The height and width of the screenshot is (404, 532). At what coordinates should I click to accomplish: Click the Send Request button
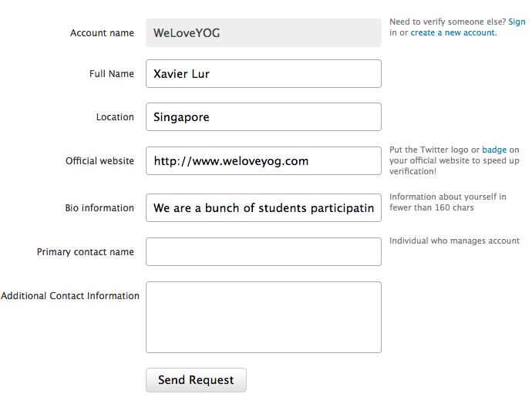click(x=196, y=380)
